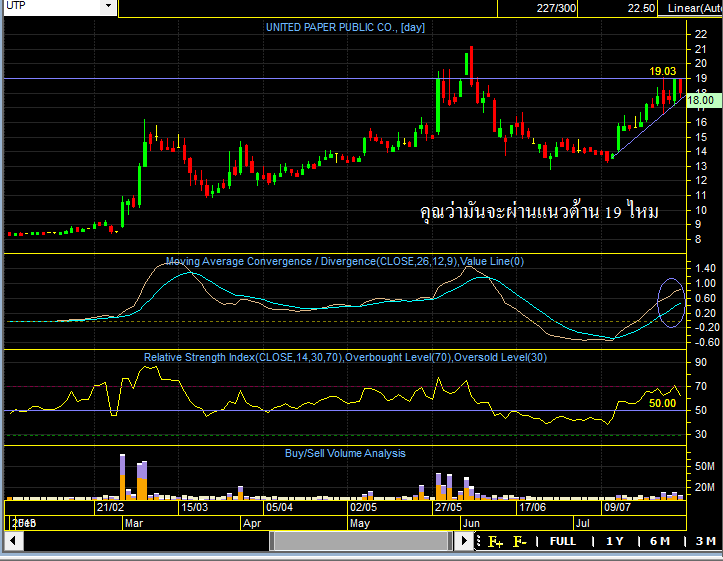Click the Jun month label

471,524
